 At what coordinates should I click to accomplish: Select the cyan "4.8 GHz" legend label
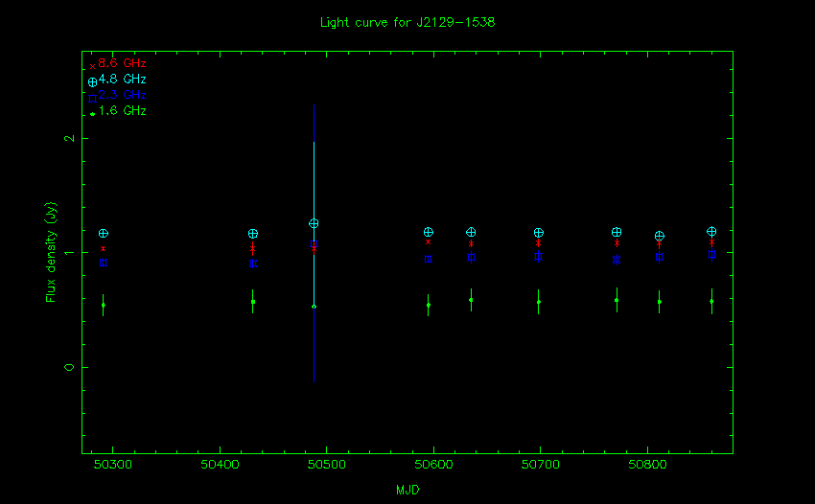coord(122,79)
